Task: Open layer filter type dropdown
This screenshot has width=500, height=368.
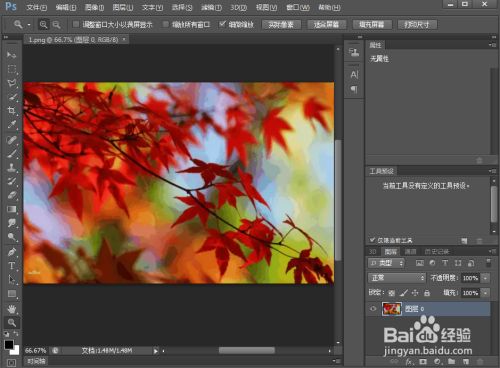Action: tap(386, 263)
